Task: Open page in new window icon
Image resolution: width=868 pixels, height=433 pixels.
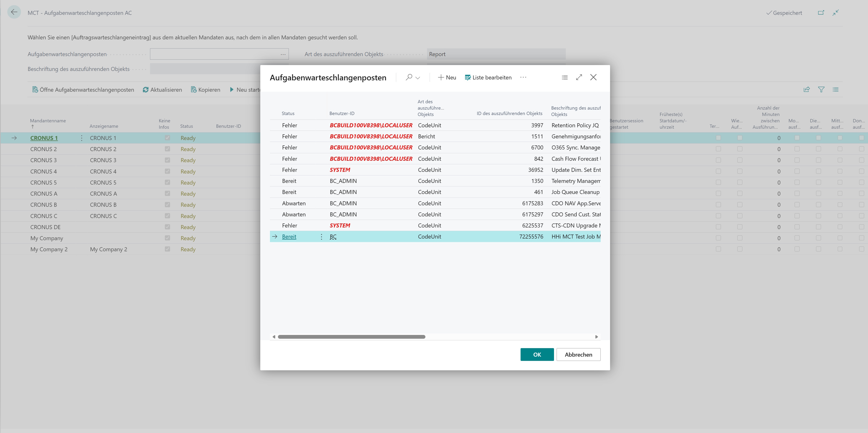Action: [821, 12]
